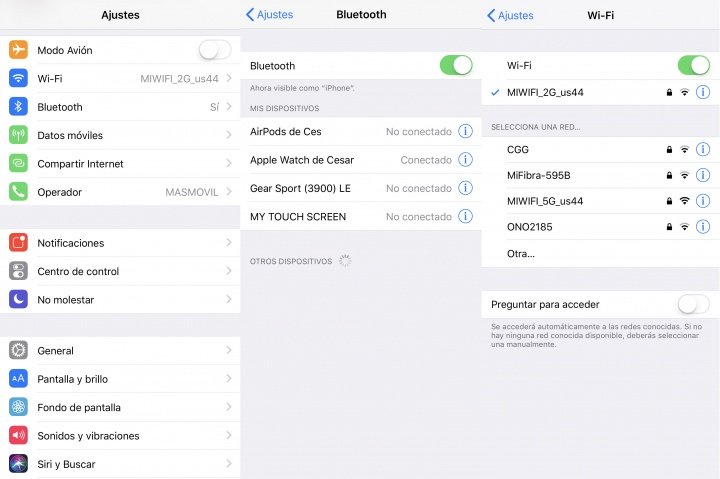Open Datos móviles via its chevron
Image resolution: width=720 pixels, height=479 pixels.
pos(229,135)
